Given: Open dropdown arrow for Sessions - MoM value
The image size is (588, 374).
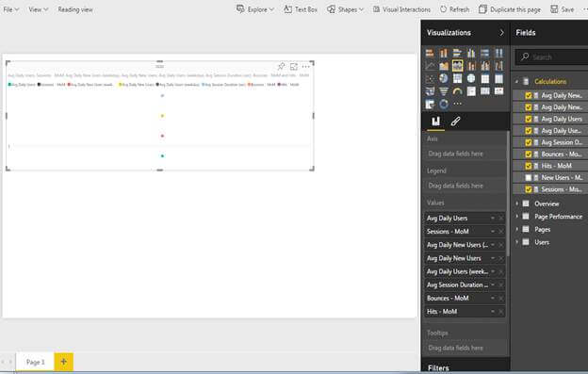Looking at the screenshot, I should coord(493,232).
